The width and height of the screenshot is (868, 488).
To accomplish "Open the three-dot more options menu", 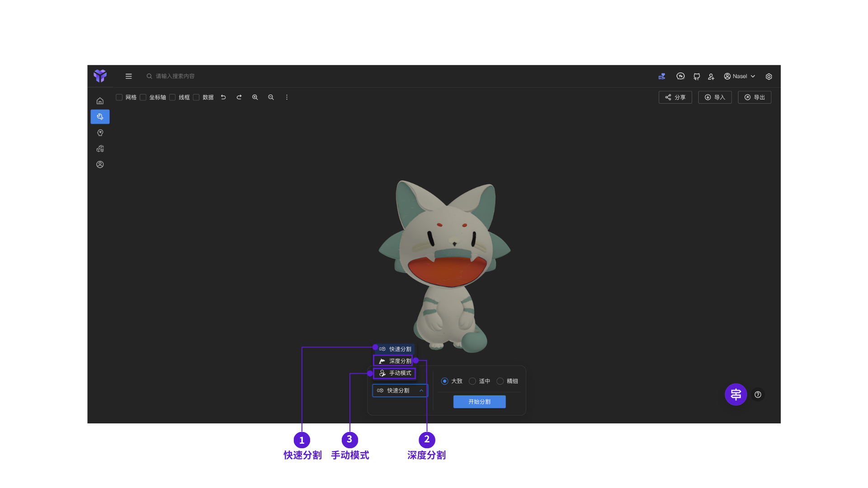I will point(287,97).
